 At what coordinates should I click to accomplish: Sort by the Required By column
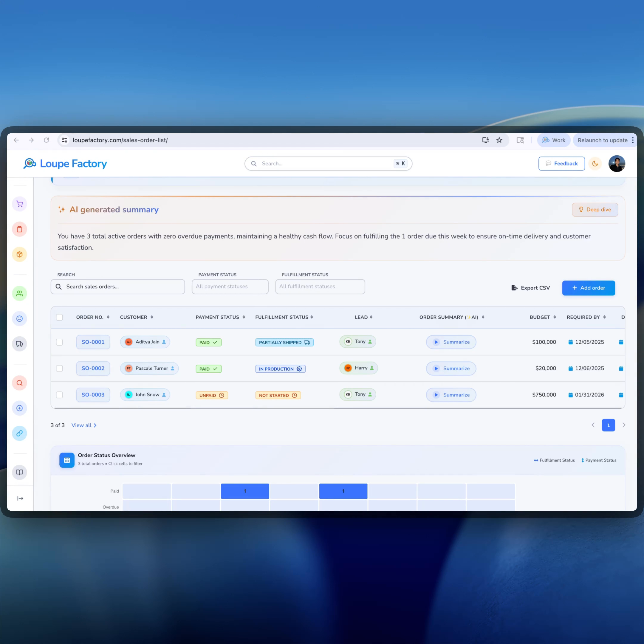point(586,317)
